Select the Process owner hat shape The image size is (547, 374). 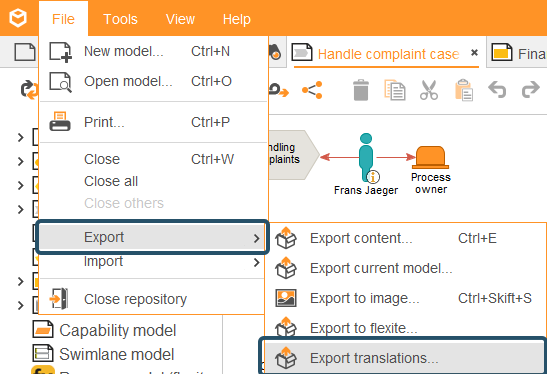pos(430,157)
